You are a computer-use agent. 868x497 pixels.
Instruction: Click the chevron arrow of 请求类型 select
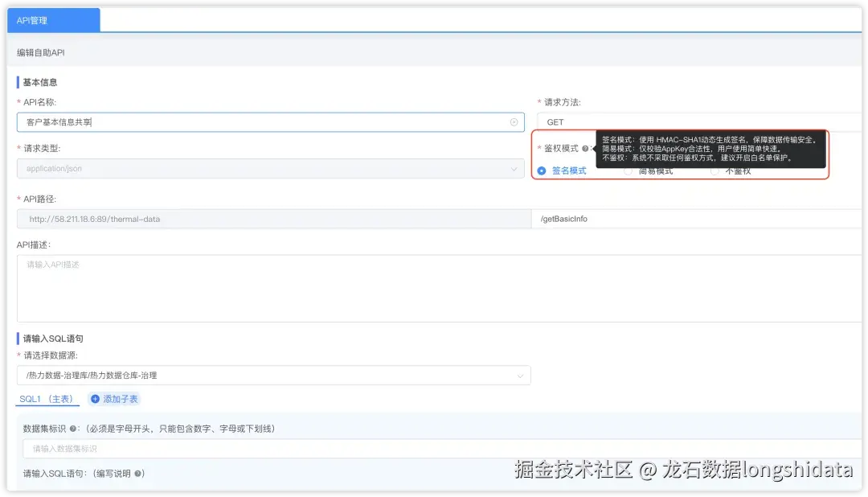[514, 168]
